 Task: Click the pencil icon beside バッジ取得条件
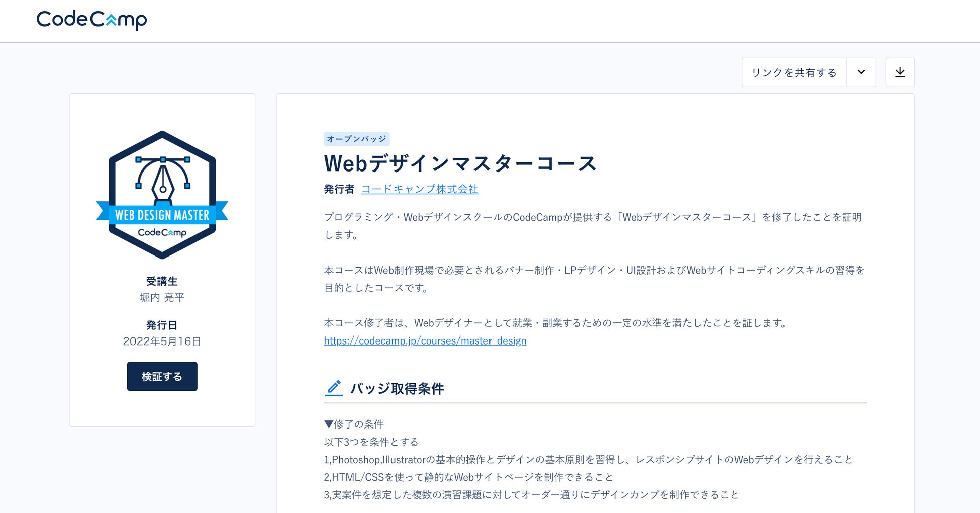click(334, 388)
